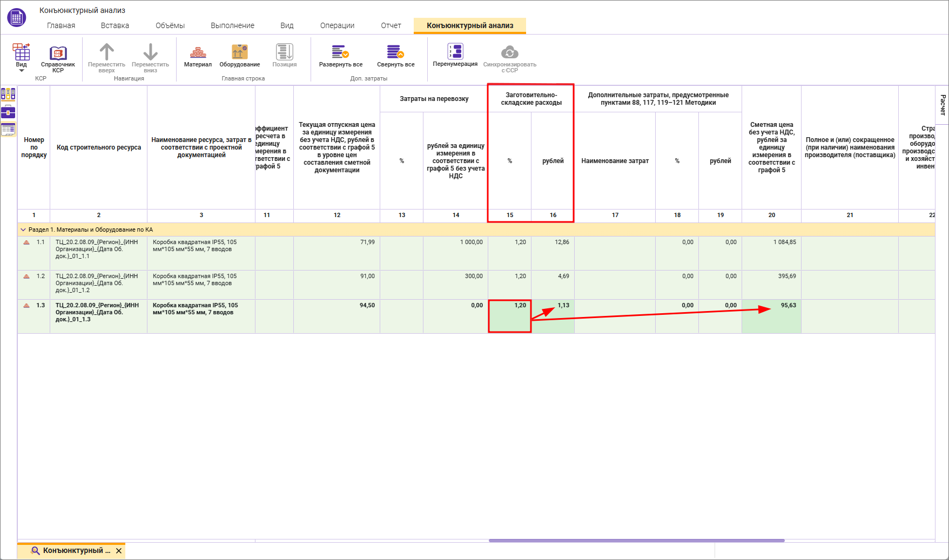Click the horizontal scrollbar thumb
The image size is (949, 560).
pyautogui.click(x=636, y=540)
